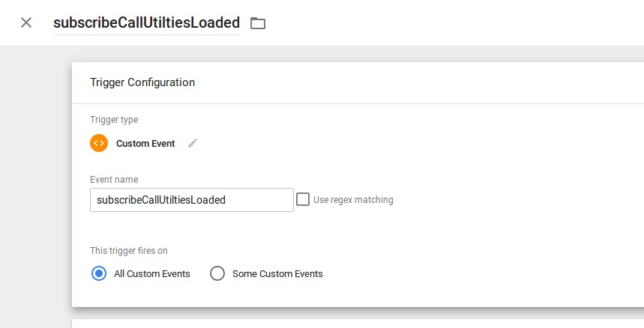Select the All Custom Events radio button
This screenshot has width=644, height=328.
[99, 273]
